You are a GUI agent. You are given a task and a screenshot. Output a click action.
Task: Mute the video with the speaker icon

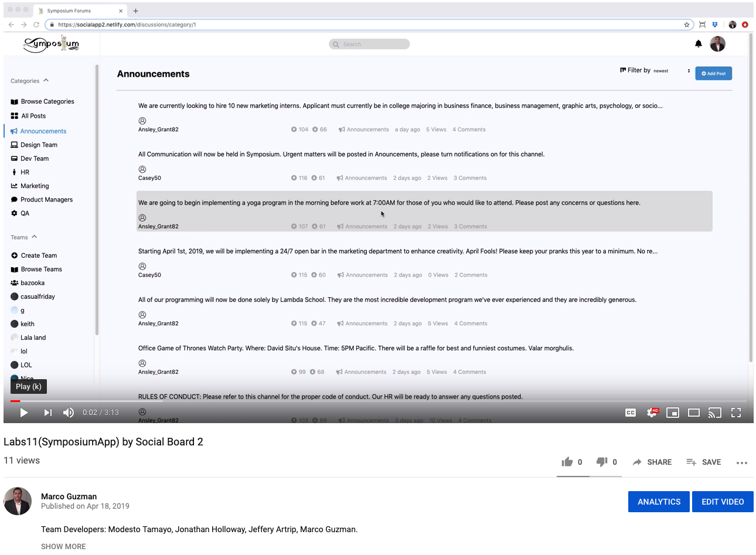click(69, 413)
